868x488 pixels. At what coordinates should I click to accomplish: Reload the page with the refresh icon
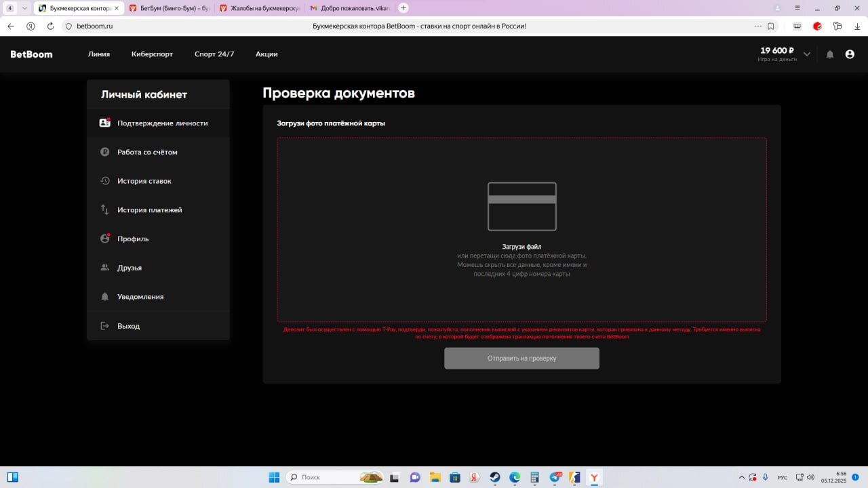tap(50, 26)
